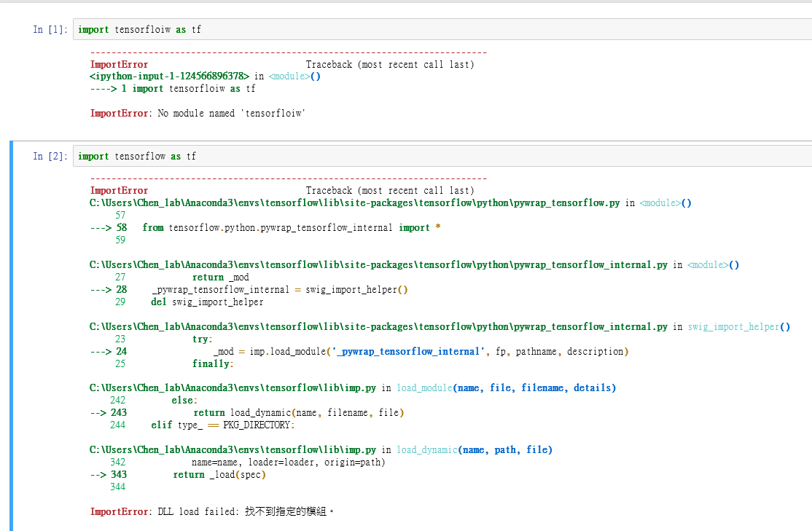Select the final 'ImportError: DLL load failed' message

212,512
